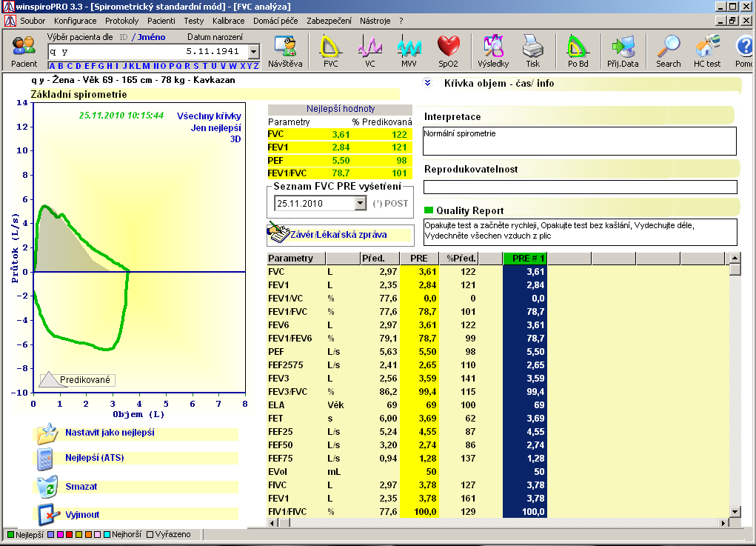
Task: Collapse the Křivka objem - čas/info panel
Action: coord(427,83)
